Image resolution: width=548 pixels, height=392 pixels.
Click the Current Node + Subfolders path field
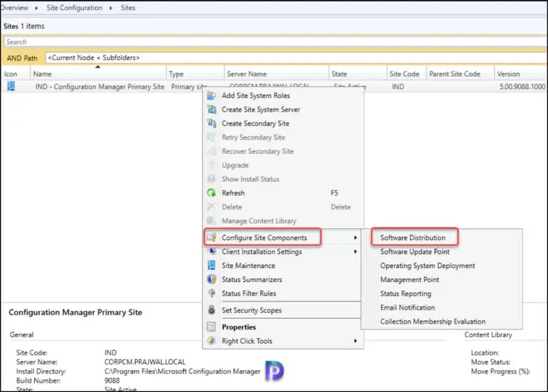tap(295, 58)
